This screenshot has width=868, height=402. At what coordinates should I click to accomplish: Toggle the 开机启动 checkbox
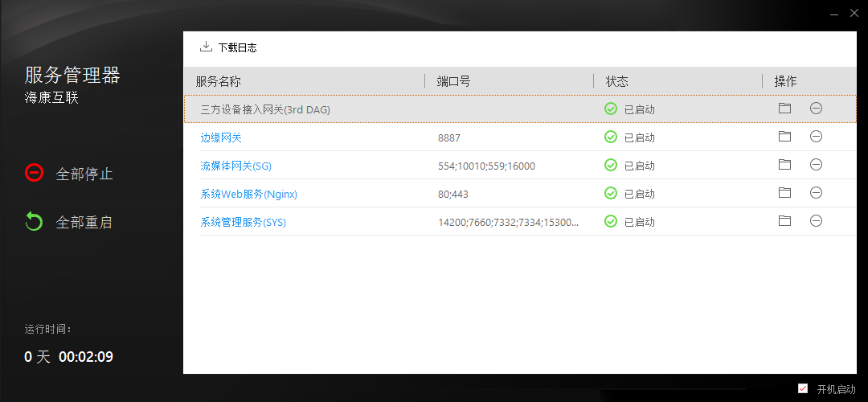[x=803, y=389]
